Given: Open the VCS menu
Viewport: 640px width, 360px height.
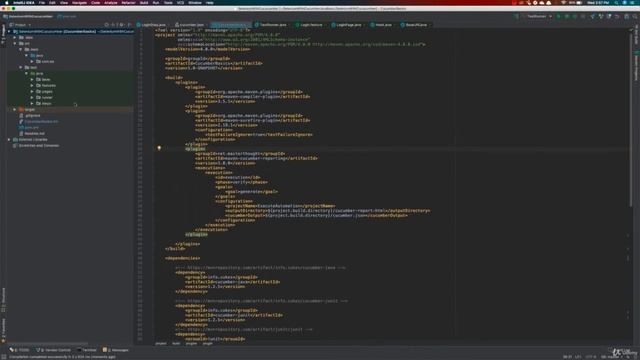Looking at the screenshot, I should click(180, 2).
